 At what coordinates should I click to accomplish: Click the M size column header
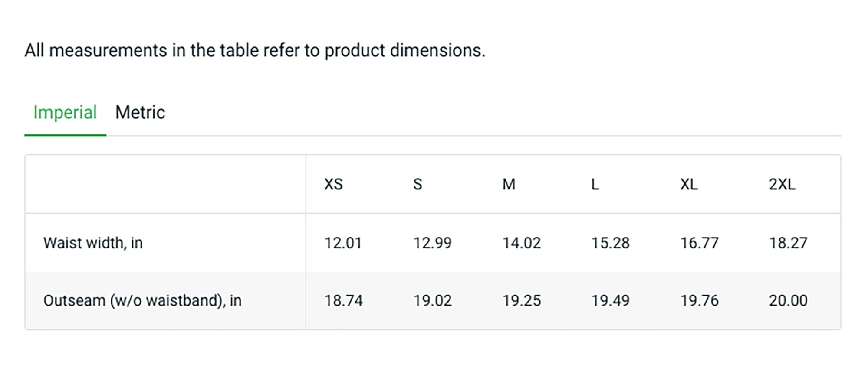(x=509, y=184)
